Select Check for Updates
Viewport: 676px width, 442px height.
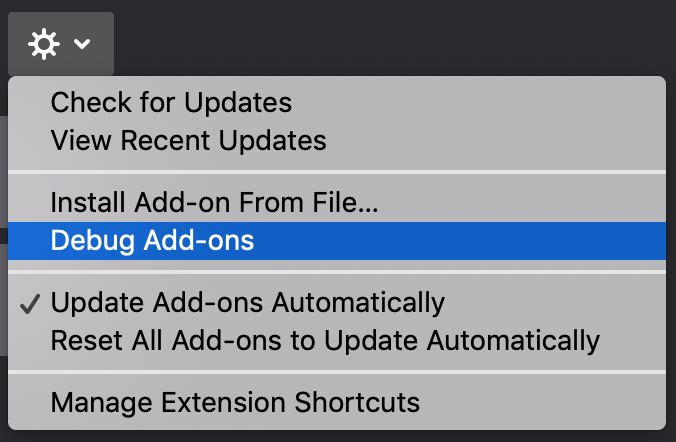click(337, 103)
